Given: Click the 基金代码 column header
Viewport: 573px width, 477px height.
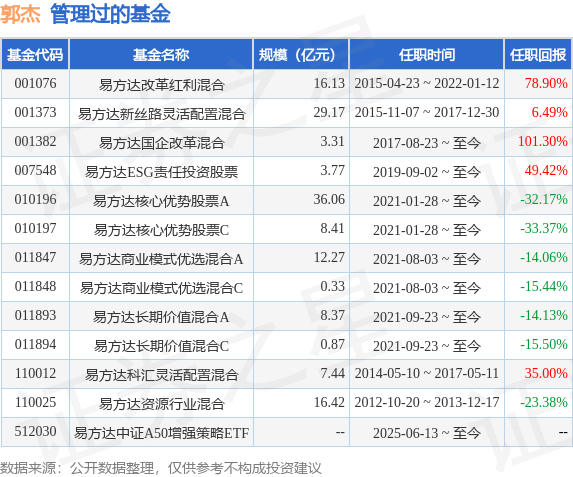Looking at the screenshot, I should coord(35,55).
